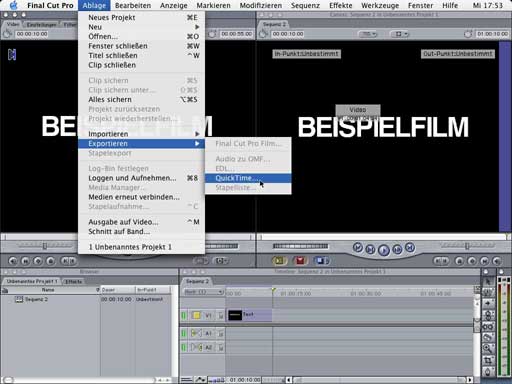Screen dimensions: 512x384
Task: Open the Bearbeiten menu
Action: pyautogui.click(x=133, y=5)
